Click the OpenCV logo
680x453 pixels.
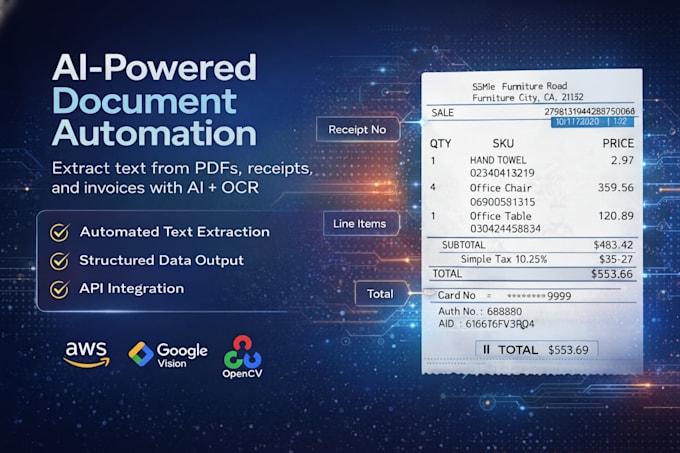(x=242, y=357)
